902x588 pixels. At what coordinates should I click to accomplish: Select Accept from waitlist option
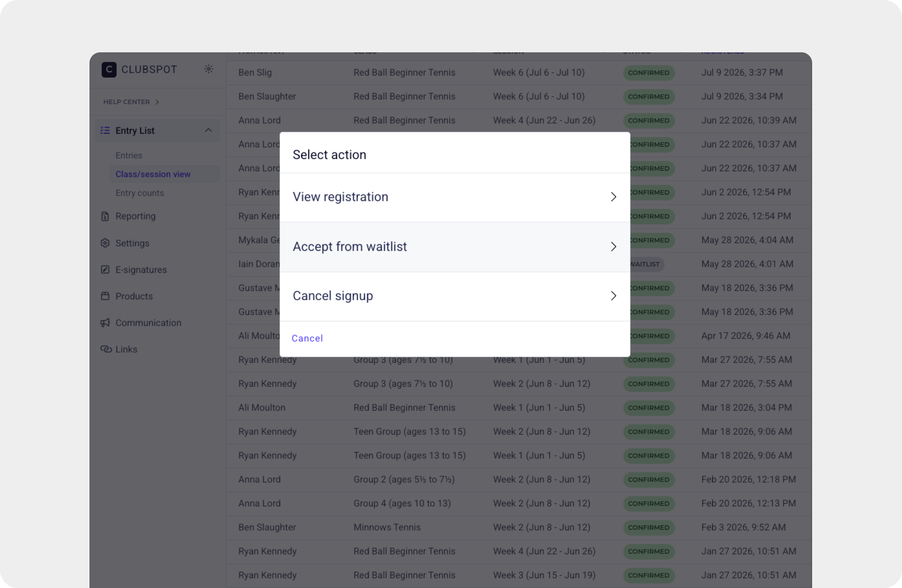[x=455, y=247]
